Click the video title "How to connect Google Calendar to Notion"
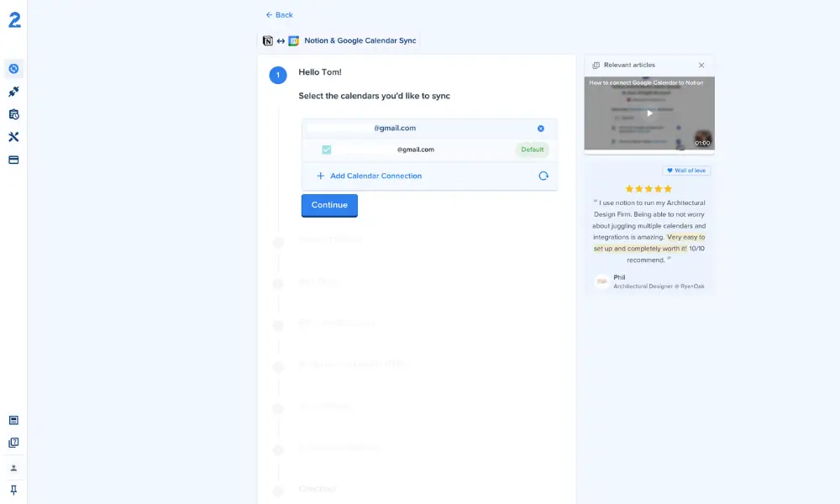This screenshot has width=840, height=504. (x=646, y=83)
